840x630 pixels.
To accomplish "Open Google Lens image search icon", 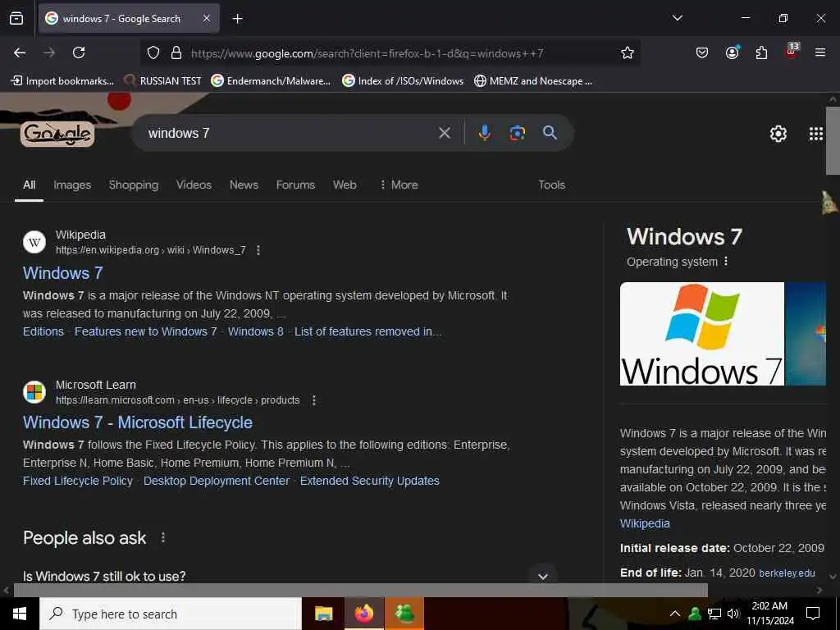I will [517, 133].
